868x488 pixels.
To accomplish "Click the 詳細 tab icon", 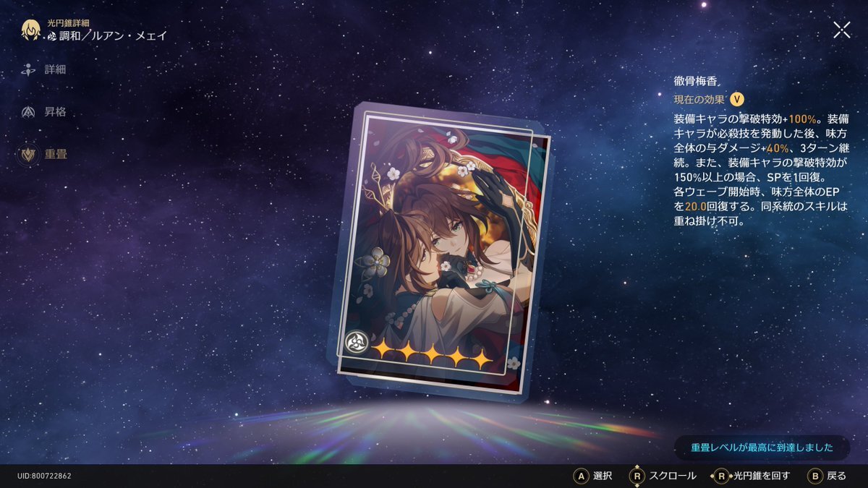I will [29, 69].
